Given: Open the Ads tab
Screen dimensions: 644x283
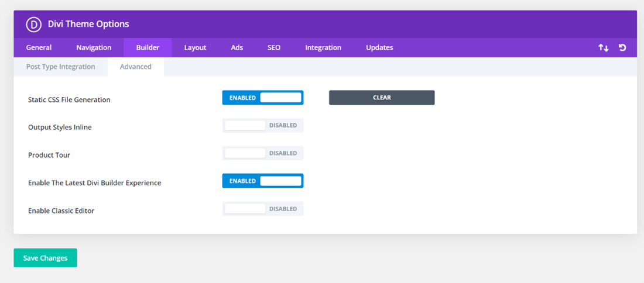Looking at the screenshot, I should (237, 47).
